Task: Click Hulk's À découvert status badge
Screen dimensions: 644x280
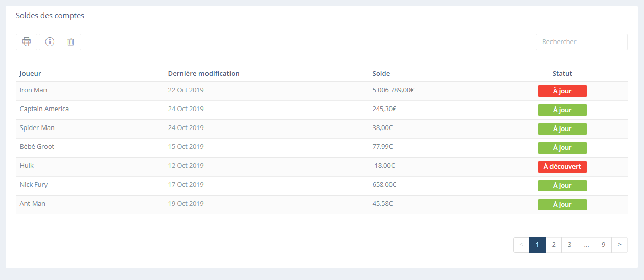Action: click(562, 167)
